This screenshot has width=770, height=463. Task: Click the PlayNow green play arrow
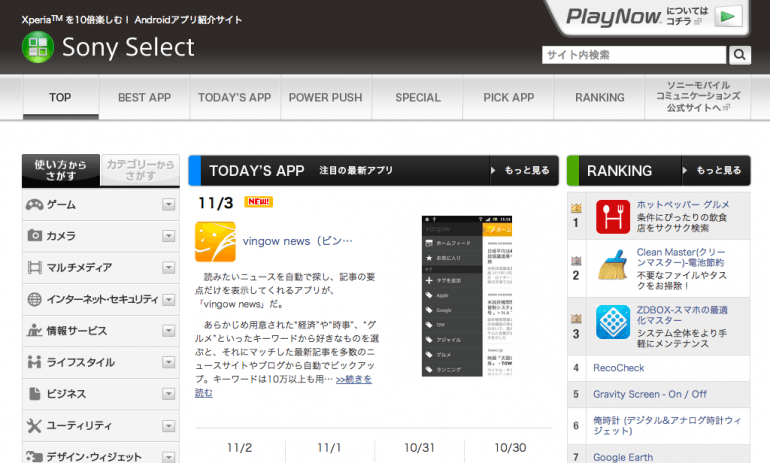[x=728, y=16]
